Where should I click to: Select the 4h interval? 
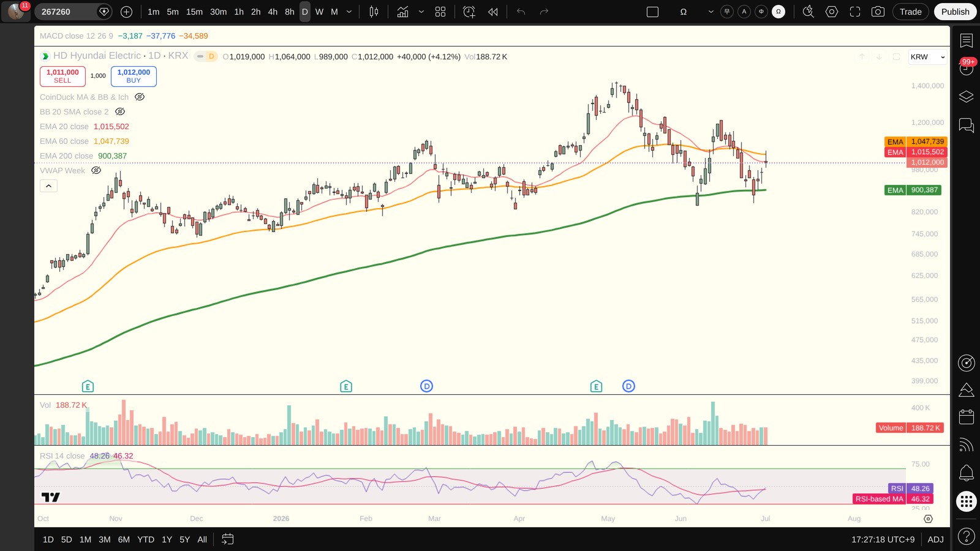pos(273,12)
